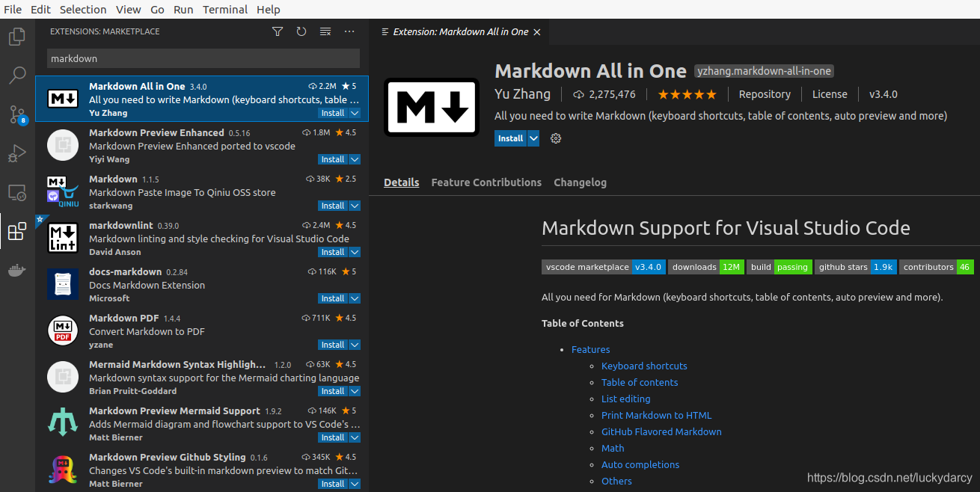Image resolution: width=980 pixels, height=492 pixels.
Task: Install Markdown PDF from the list
Action: point(333,345)
